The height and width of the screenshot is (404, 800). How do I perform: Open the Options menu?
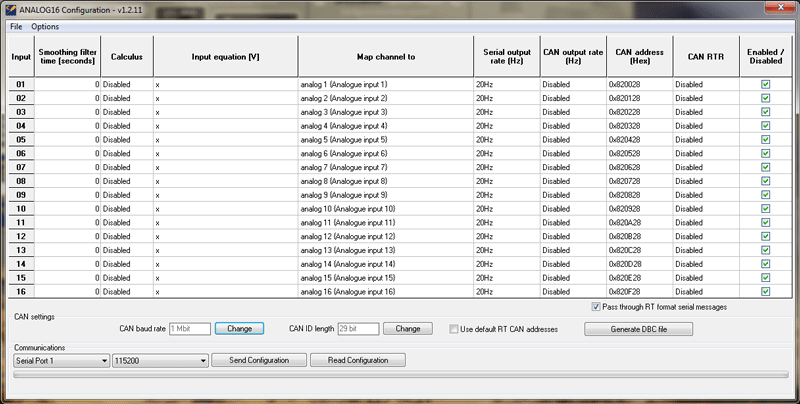pos(45,26)
